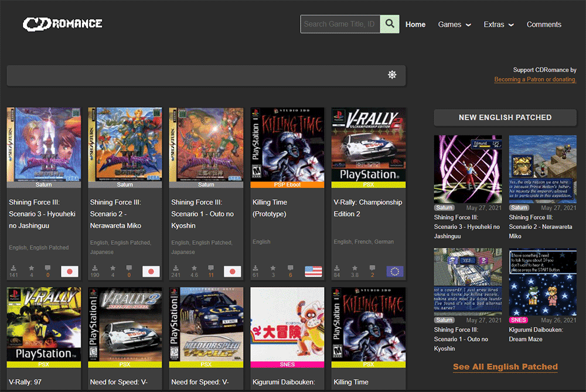This screenshot has height=392, width=586.
Task: Click star icon on V-Rally Championship Edition 2 card
Action: pyautogui.click(x=355, y=268)
